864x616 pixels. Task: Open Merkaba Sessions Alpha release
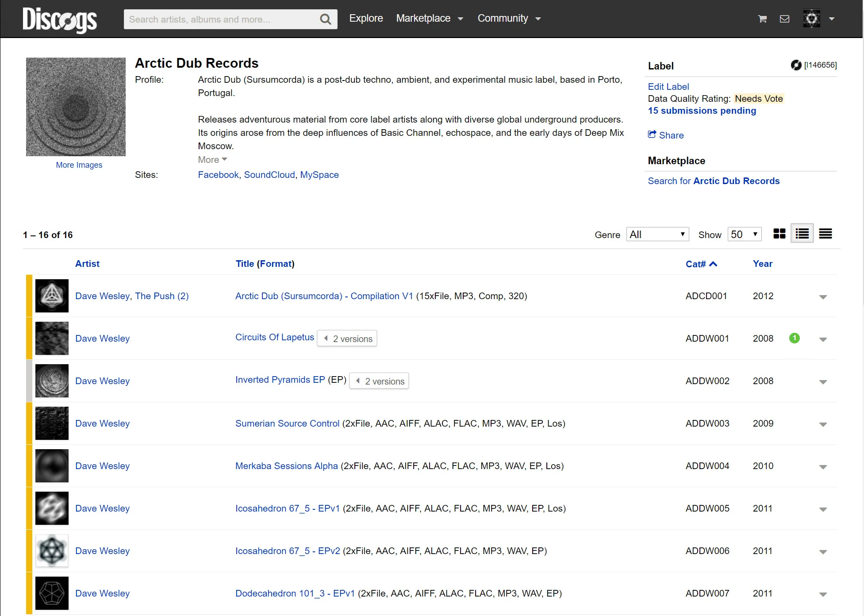pos(286,466)
